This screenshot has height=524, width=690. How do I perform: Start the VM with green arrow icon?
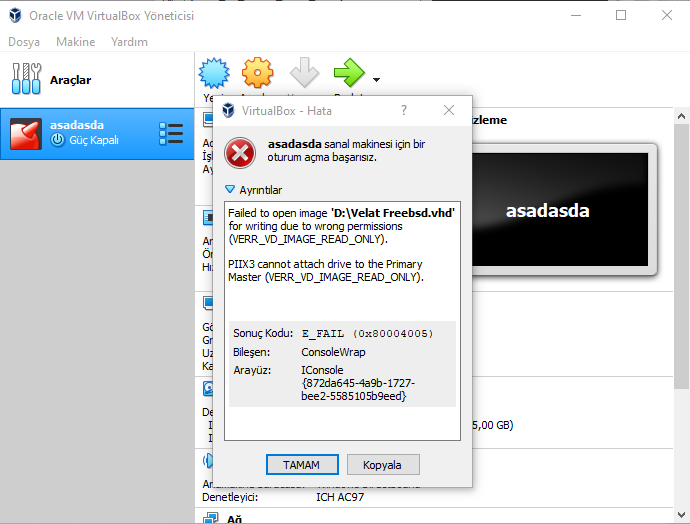[x=349, y=73]
